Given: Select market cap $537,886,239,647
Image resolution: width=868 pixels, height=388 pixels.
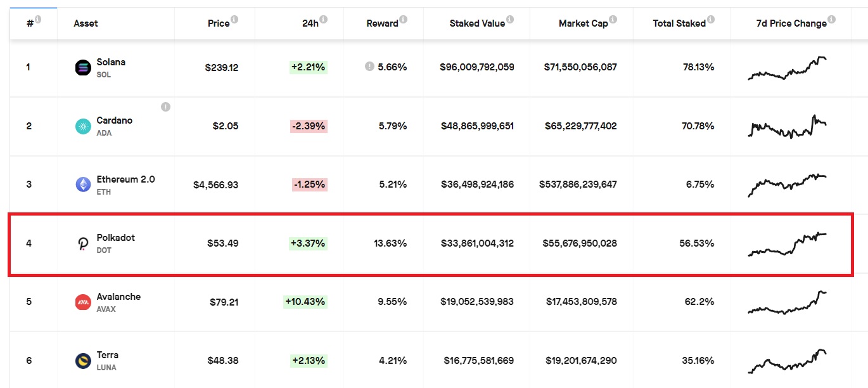Looking at the screenshot, I should (x=578, y=184).
